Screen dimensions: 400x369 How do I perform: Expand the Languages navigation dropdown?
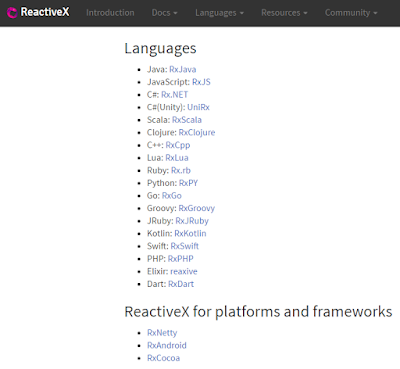tap(219, 13)
